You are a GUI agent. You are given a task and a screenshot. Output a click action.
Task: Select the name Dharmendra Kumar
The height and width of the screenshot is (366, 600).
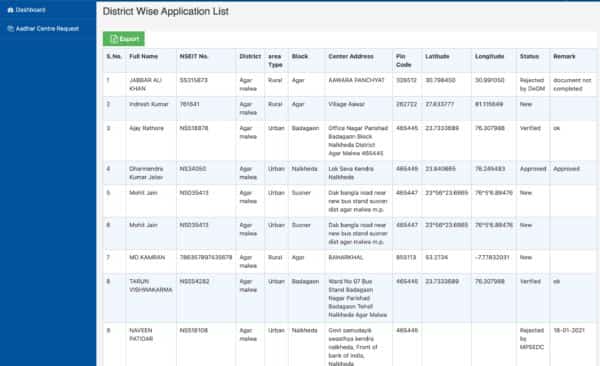(146, 173)
